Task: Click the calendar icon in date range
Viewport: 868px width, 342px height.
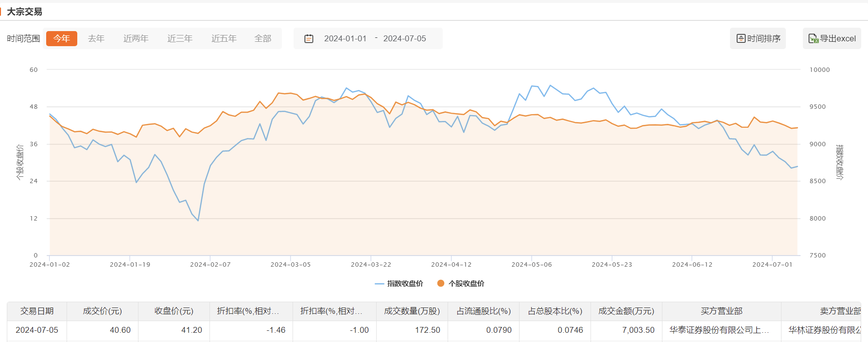Action: coord(309,38)
